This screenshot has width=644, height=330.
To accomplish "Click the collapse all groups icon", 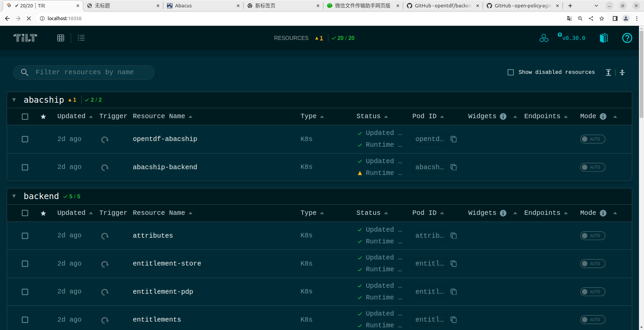I will [622, 73].
